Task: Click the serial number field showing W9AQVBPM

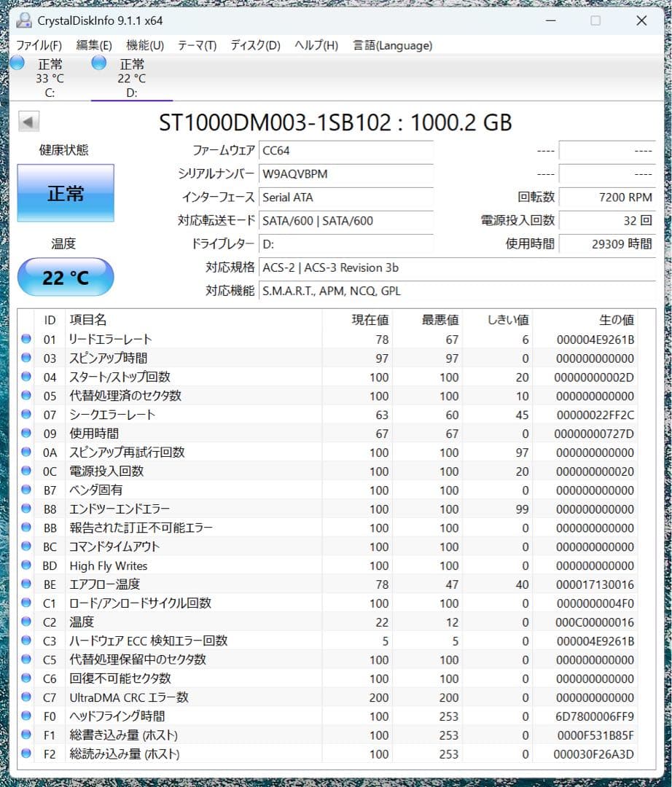Action: 345,174
